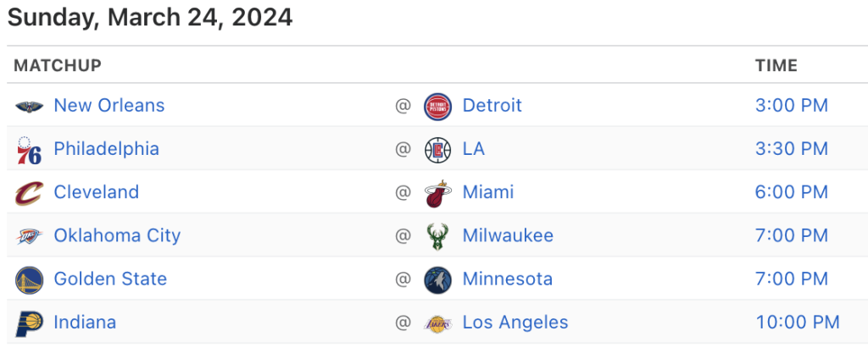Open the Cleveland Cavaliers logo
Image resolution: width=868 pixels, height=364 pixels.
tap(29, 193)
